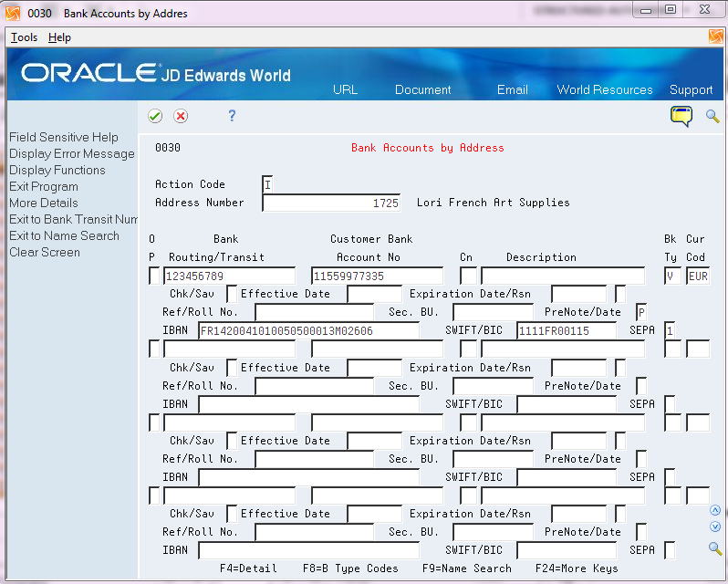728x584 pixels.
Task: Click the Address Number field showing 1725
Action: pyautogui.click(x=331, y=203)
